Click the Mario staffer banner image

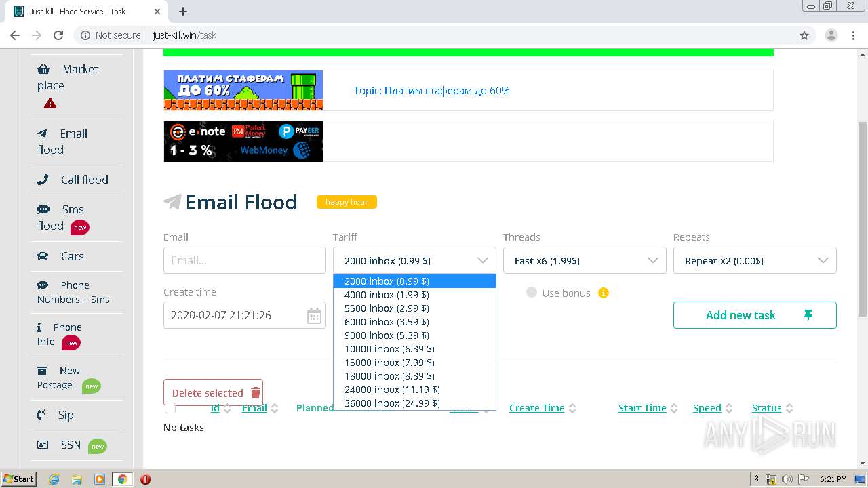coord(243,90)
